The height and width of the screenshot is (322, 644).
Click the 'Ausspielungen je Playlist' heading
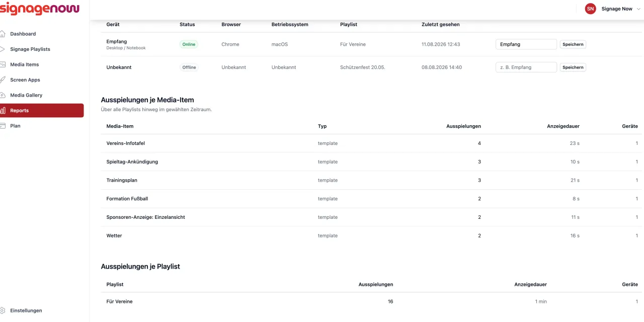click(x=140, y=266)
